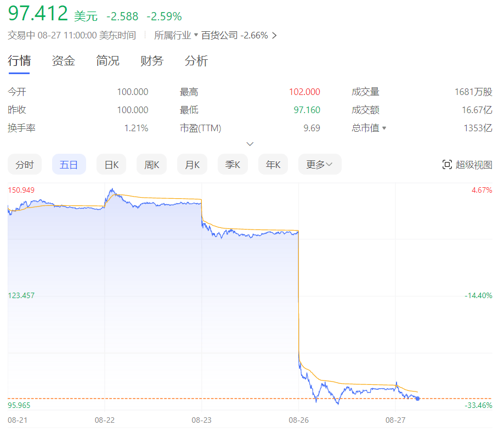This screenshot has height=431, width=504.
Task: Click the 成交额 value 16.67亿
Action: (x=477, y=110)
